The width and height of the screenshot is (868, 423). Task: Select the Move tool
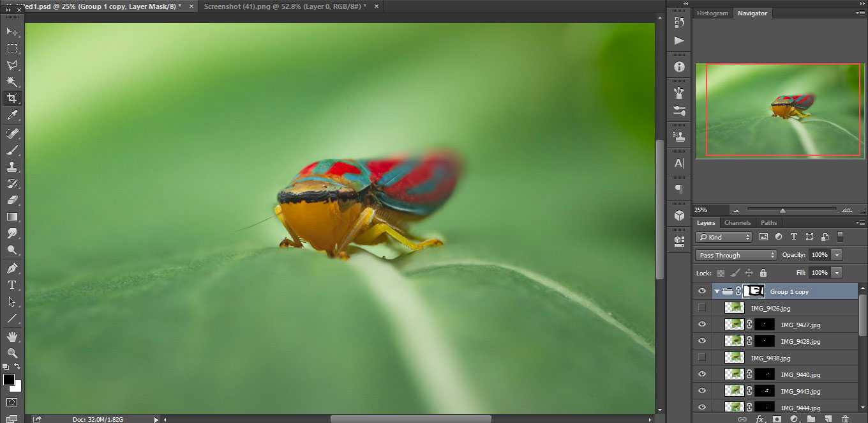pyautogui.click(x=12, y=31)
